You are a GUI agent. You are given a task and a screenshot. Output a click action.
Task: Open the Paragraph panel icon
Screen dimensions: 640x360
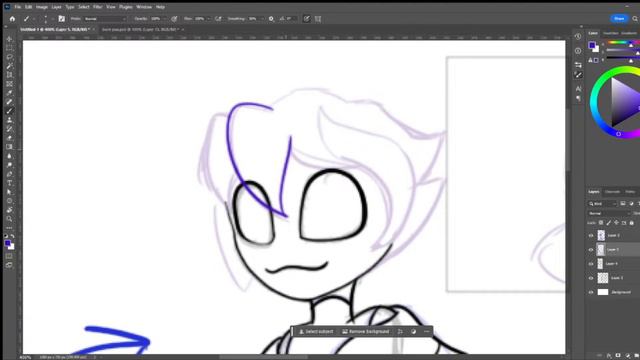tap(578, 98)
